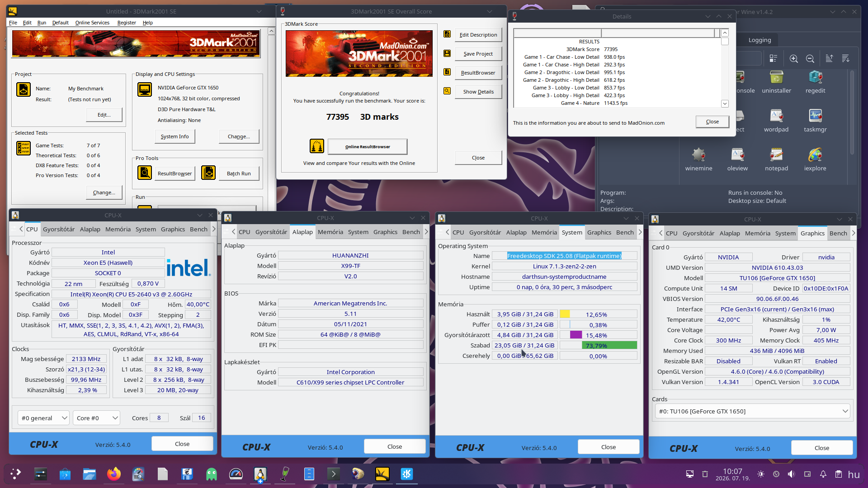This screenshot has height=488, width=868.
Task: Expand the Cards dropdown showing TU106 GeForce GTX 1650
Action: pyautogui.click(x=753, y=411)
